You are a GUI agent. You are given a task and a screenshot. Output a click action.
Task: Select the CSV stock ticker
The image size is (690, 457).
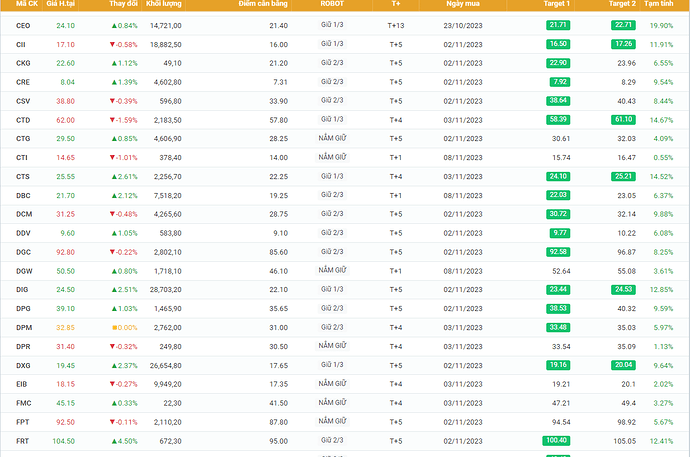click(23, 101)
